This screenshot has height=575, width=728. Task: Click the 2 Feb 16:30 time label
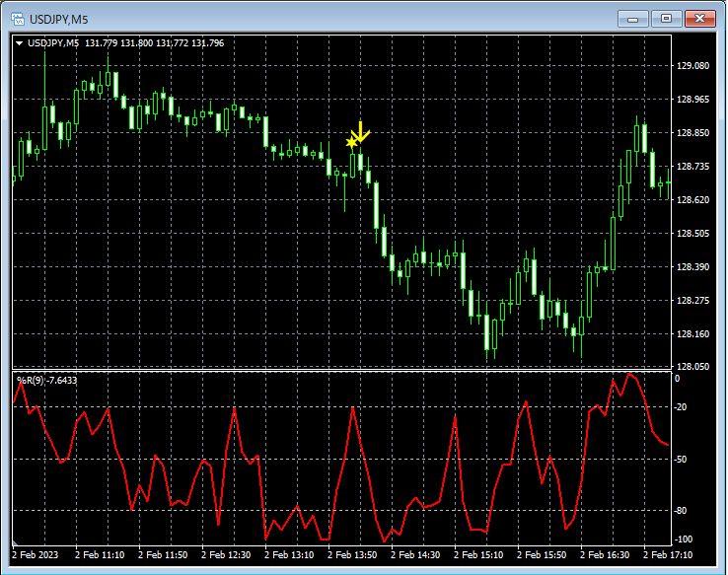tap(605, 555)
